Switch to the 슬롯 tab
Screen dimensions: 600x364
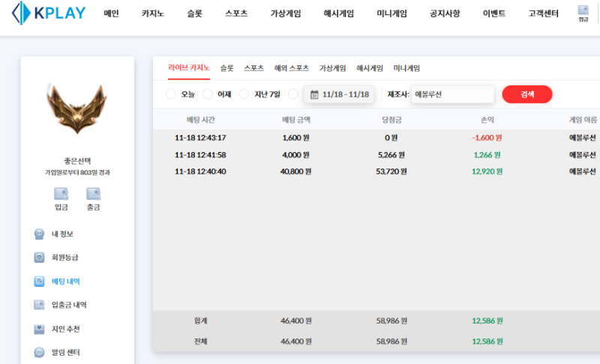tap(227, 68)
